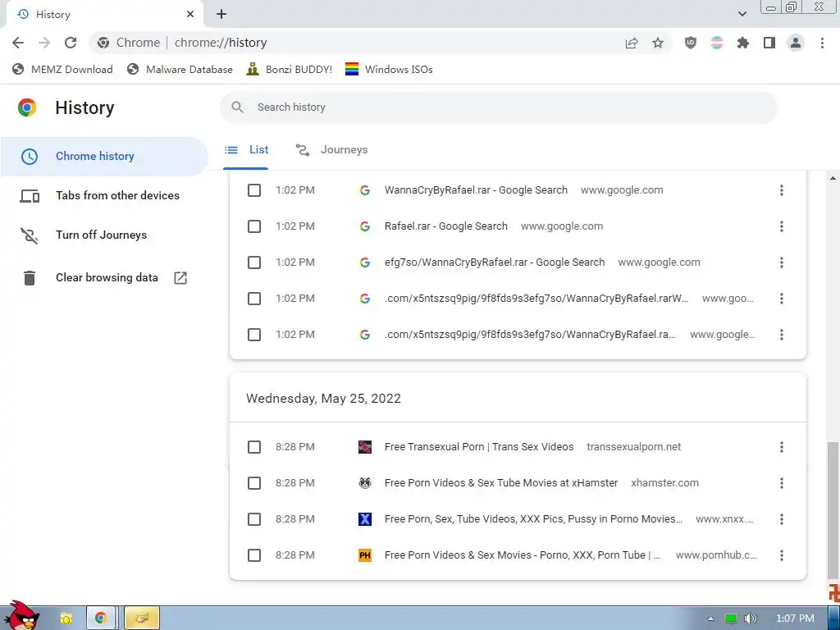Click the Search history field

[x=498, y=107]
